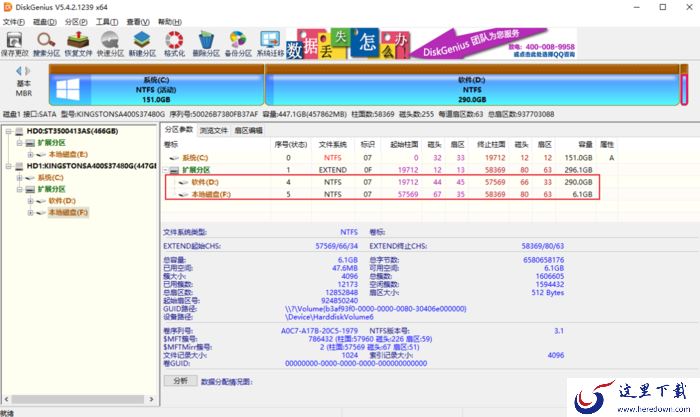Switch to the 浏览文件 tab
The width and height of the screenshot is (700, 417).
213,130
